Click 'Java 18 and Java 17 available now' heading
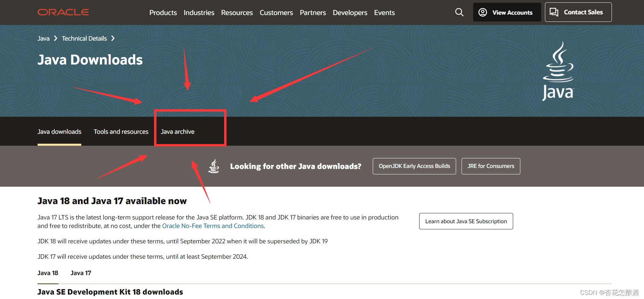The height and width of the screenshot is (299, 644). click(x=112, y=201)
